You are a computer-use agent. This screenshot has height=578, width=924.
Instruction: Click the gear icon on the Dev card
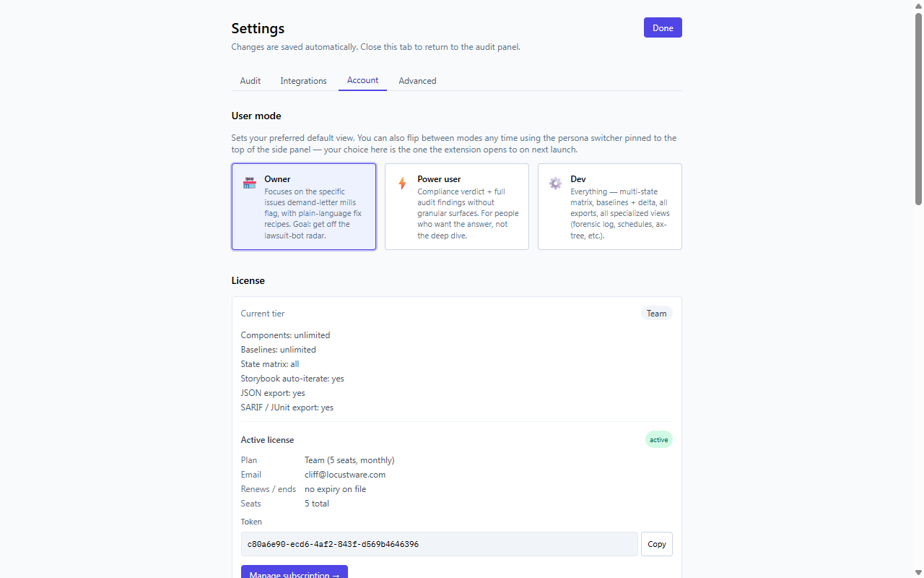tap(555, 184)
